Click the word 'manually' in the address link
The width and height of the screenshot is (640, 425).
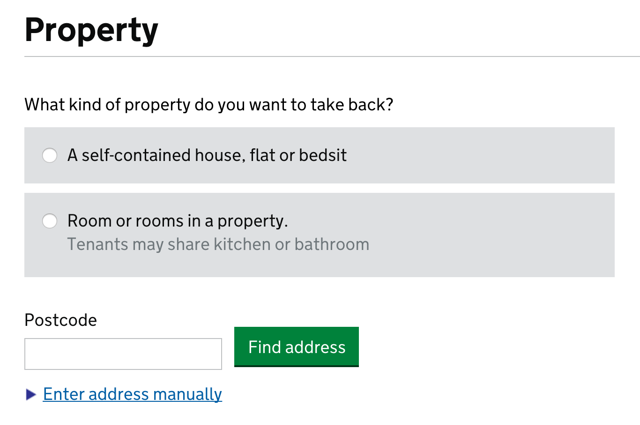click(187, 394)
